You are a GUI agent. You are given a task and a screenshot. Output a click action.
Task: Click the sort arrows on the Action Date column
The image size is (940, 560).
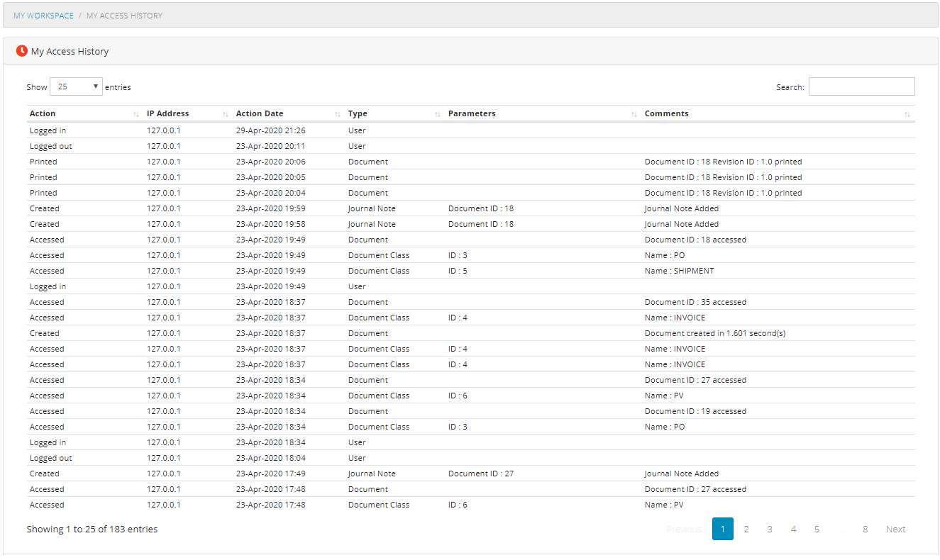pyautogui.click(x=338, y=113)
